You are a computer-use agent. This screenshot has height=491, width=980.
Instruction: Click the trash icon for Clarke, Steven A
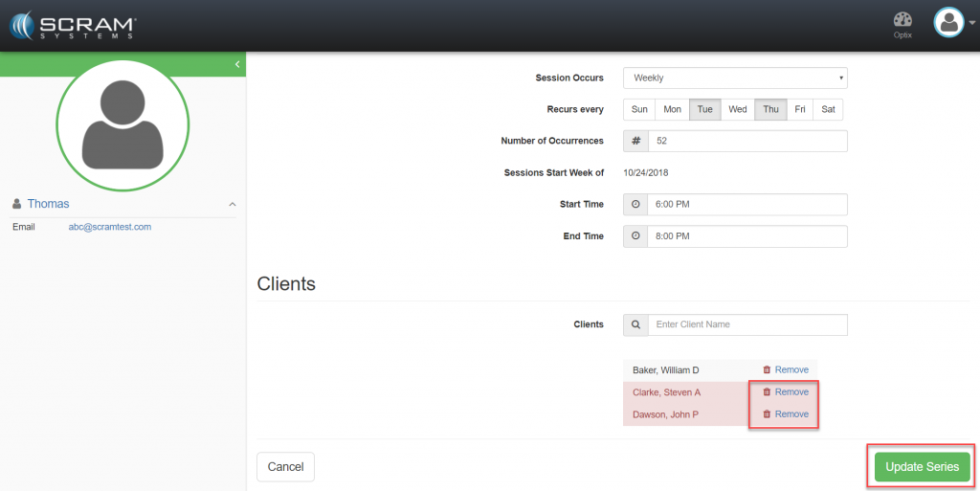[x=767, y=392]
